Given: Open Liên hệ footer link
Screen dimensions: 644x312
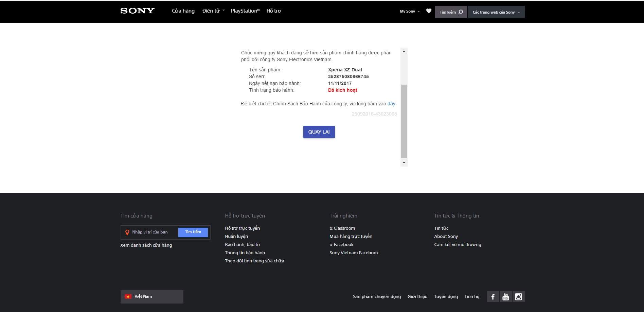Looking at the screenshot, I should [x=472, y=296].
